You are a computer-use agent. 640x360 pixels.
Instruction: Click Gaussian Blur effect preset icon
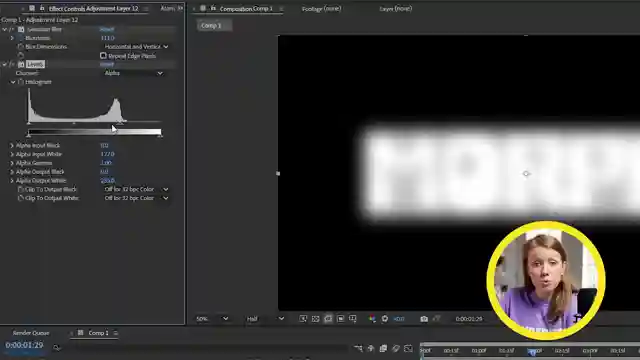[21, 29]
